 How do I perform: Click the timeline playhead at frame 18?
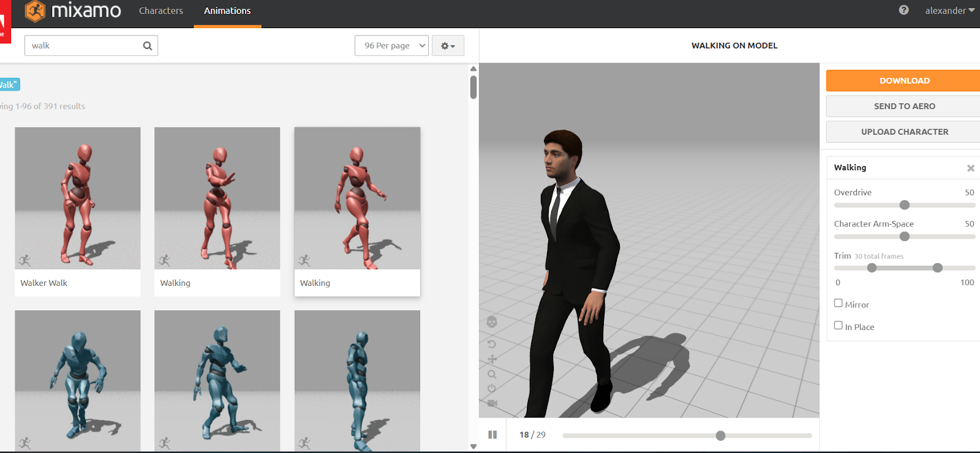(720, 436)
